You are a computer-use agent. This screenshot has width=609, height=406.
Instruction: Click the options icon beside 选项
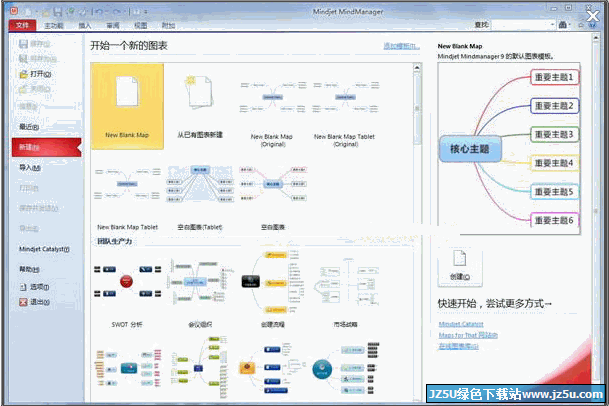point(23,287)
